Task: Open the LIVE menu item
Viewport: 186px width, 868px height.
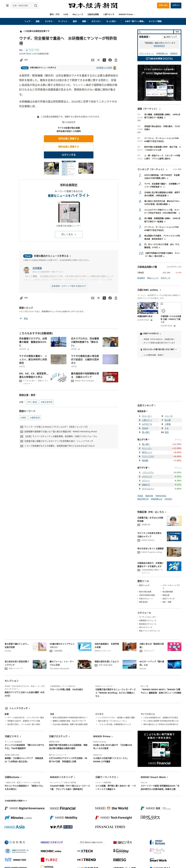Action: pyautogui.click(x=66, y=14)
